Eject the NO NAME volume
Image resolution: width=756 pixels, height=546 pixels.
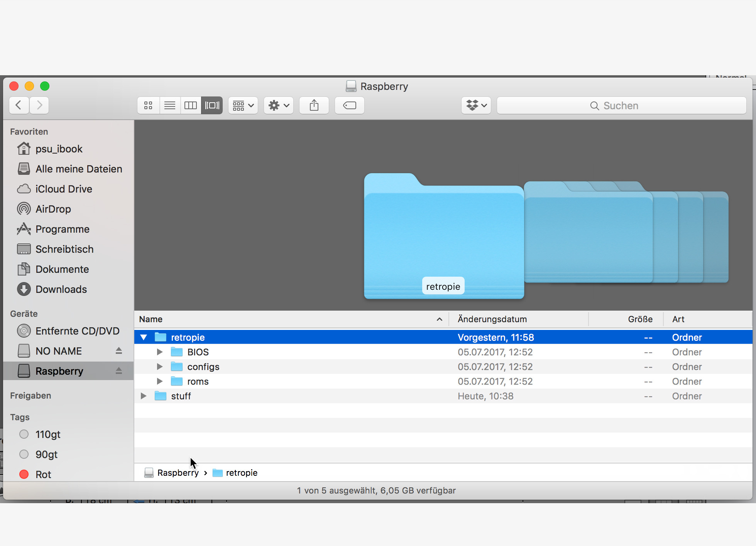119,351
